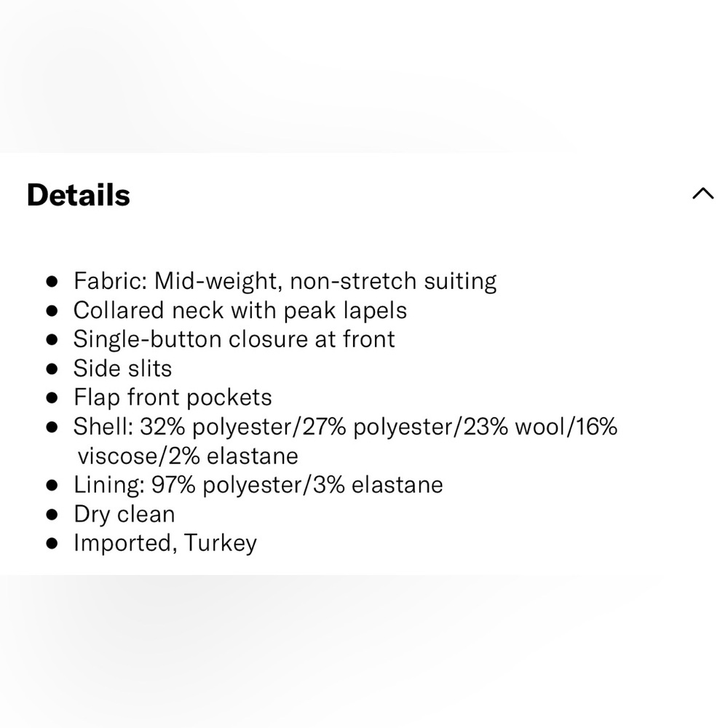Click the Fabric mid-weight suiting line
The image size is (728, 728).
(285, 281)
